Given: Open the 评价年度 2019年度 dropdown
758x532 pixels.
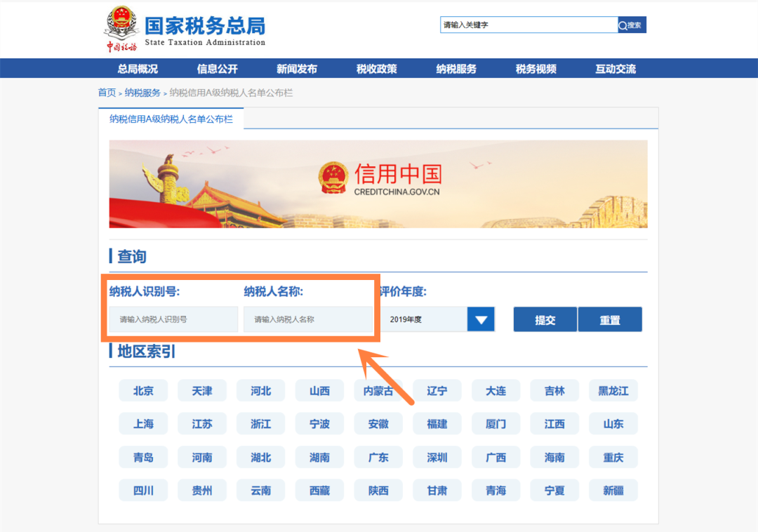Looking at the screenshot, I should pos(437,319).
